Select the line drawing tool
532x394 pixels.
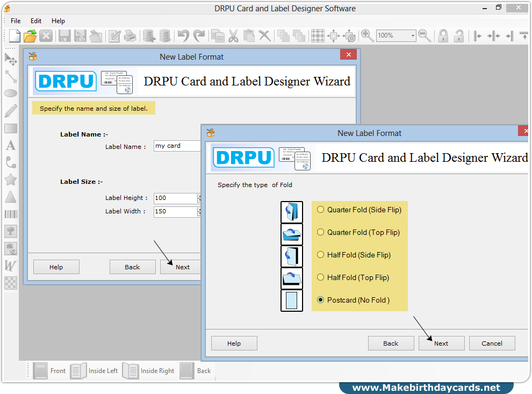(x=11, y=77)
